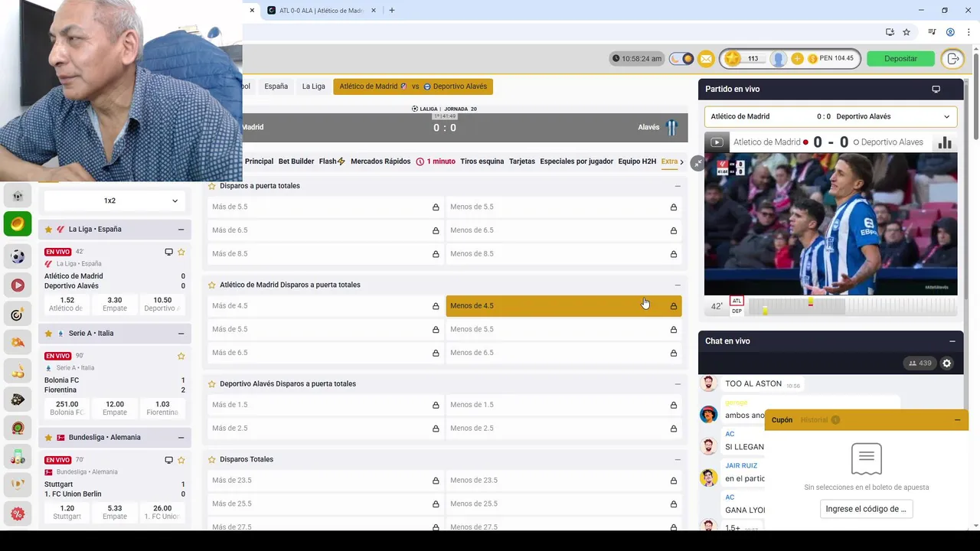Open the Tiros esquina tab
This screenshot has height=551, width=980.
tap(482, 161)
